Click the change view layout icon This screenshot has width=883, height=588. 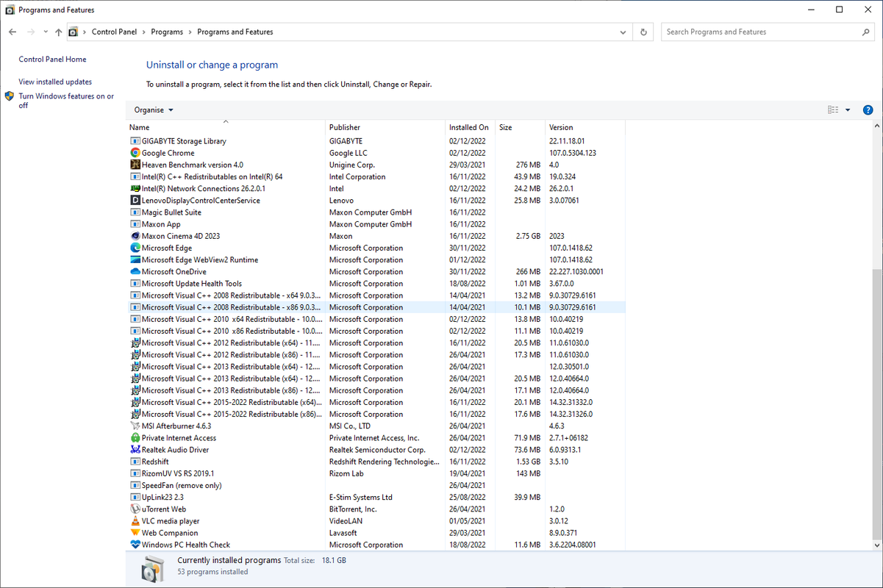pyautogui.click(x=833, y=110)
